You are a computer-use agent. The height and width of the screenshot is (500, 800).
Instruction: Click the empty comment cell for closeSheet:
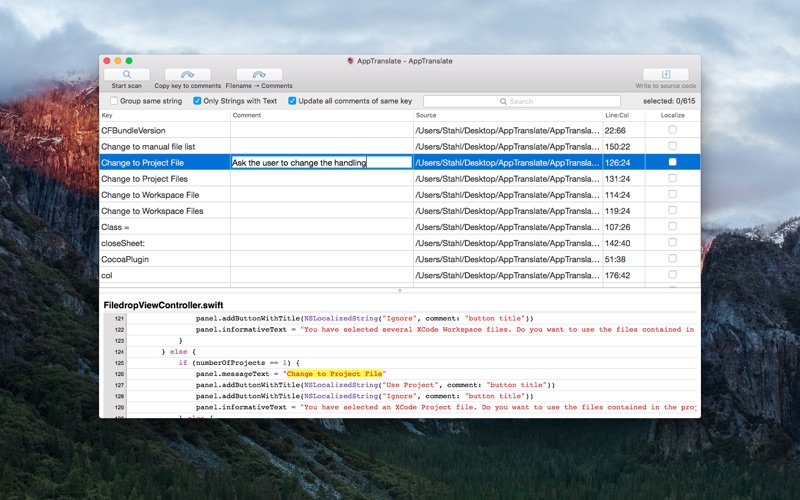pos(321,243)
